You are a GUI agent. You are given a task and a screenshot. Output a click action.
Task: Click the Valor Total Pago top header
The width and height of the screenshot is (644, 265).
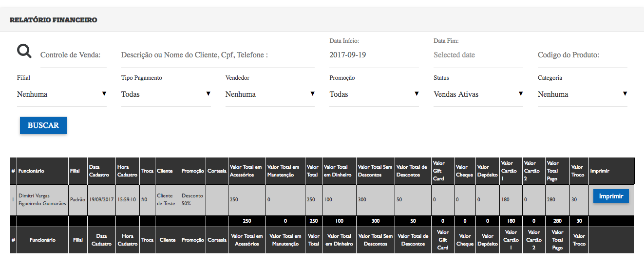(x=557, y=171)
